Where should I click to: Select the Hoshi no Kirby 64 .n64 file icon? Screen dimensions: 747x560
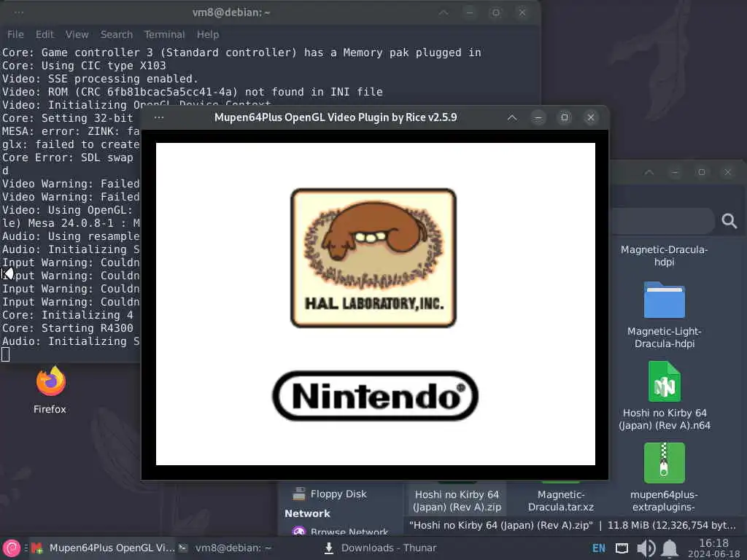(664, 381)
